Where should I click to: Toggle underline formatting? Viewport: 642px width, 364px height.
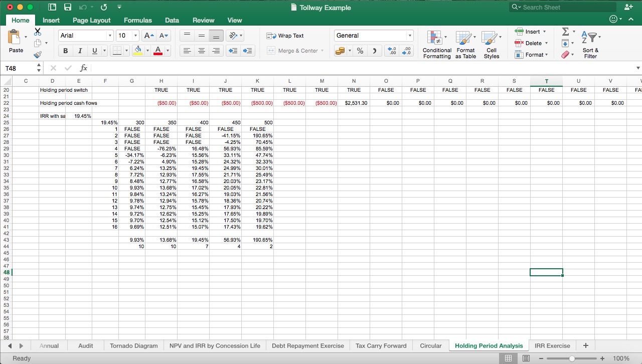point(94,51)
